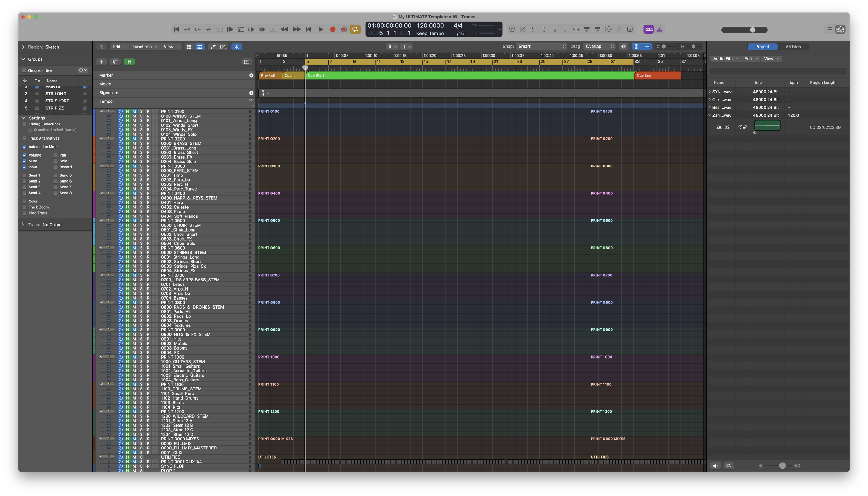Show automation in the tracks toolbar

[212, 47]
